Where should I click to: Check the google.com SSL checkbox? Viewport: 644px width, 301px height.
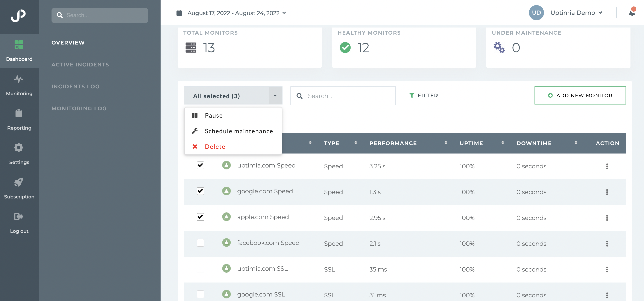click(200, 294)
